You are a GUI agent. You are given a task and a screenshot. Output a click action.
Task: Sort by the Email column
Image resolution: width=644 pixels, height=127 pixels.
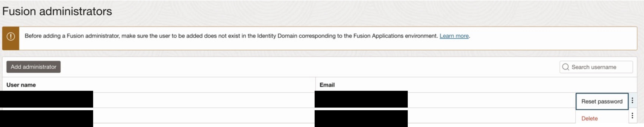pos(328,85)
